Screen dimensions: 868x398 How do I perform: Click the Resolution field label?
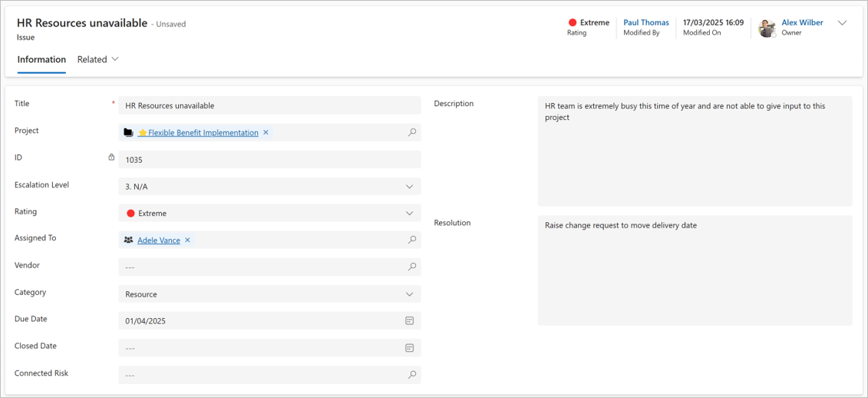coord(452,223)
